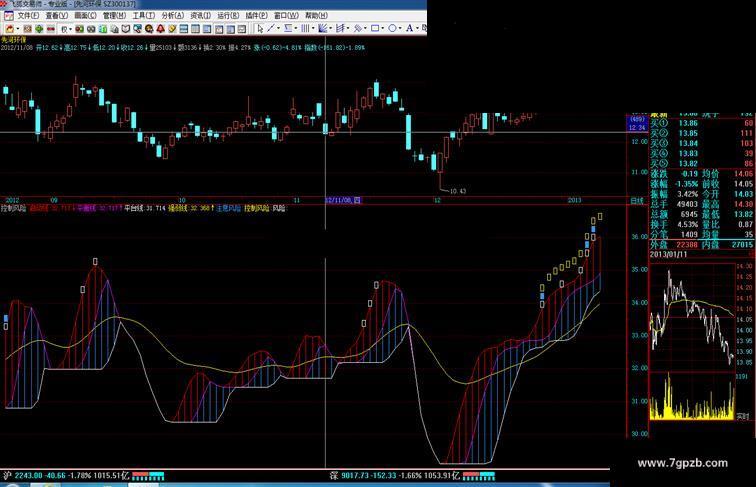This screenshot has width=756, height=487.
Task: Select the text annotation A tool
Action: click(409, 28)
